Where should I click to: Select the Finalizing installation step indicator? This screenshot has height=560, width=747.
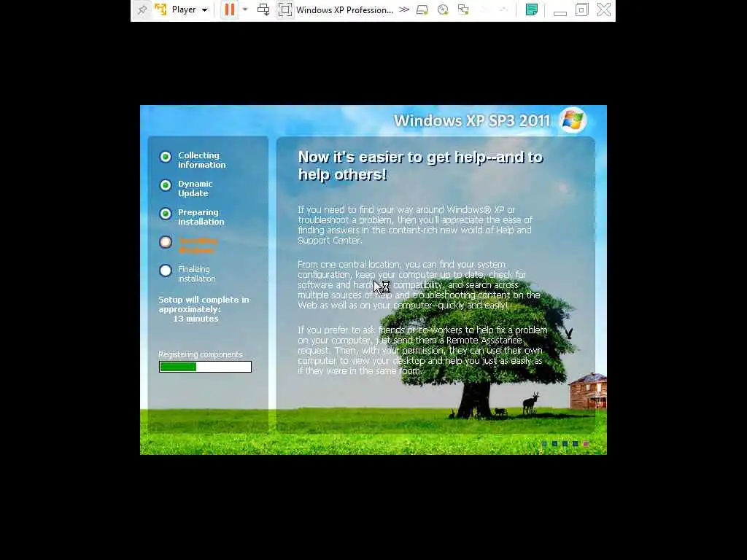tap(166, 271)
